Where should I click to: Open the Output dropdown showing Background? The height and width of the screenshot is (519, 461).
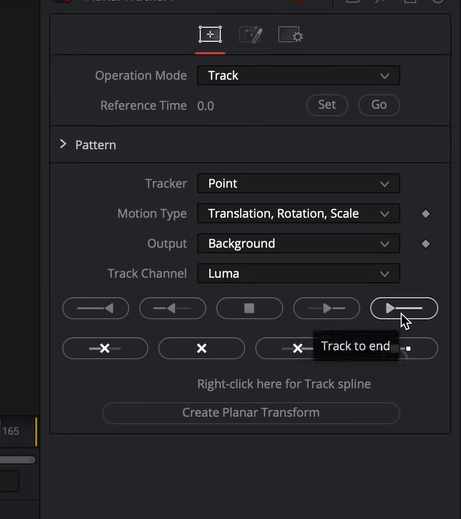[x=298, y=243]
